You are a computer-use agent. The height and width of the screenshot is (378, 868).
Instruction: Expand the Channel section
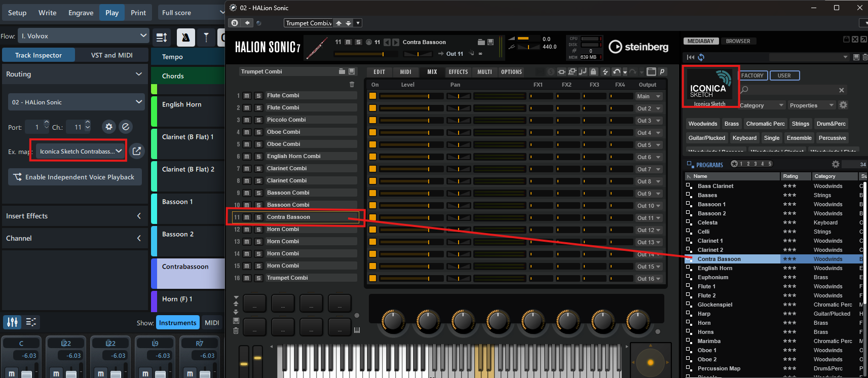139,238
